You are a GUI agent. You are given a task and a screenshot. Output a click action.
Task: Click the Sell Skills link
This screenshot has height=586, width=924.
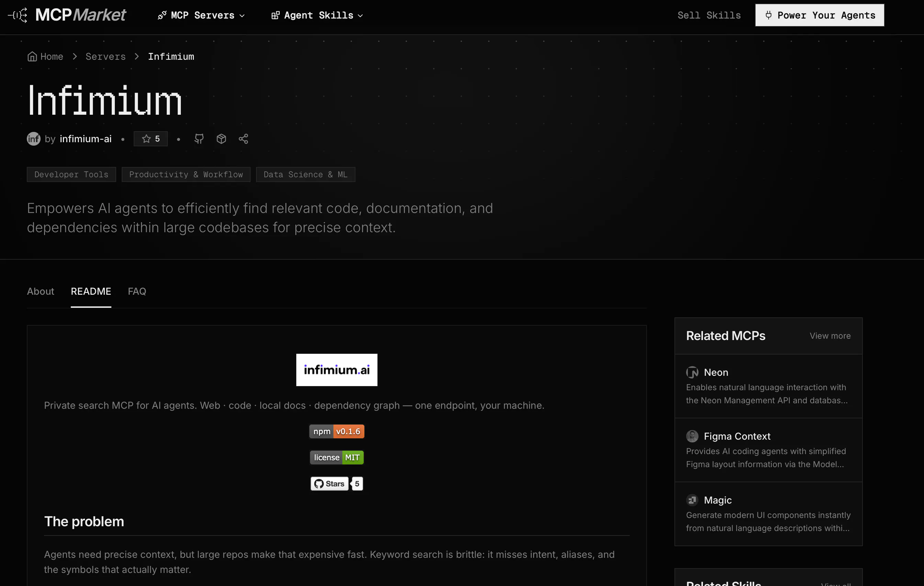pyautogui.click(x=709, y=15)
